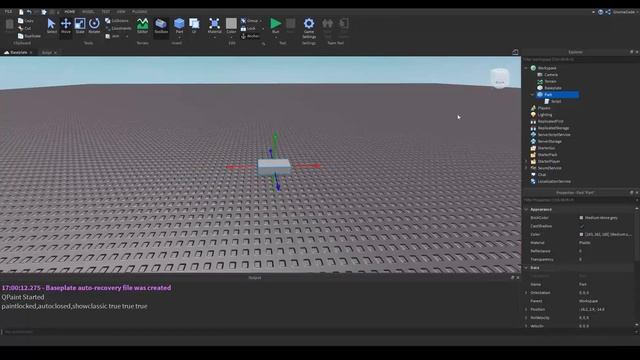Open the Material dropdown arrow
640x360 pixels.
(214, 37)
